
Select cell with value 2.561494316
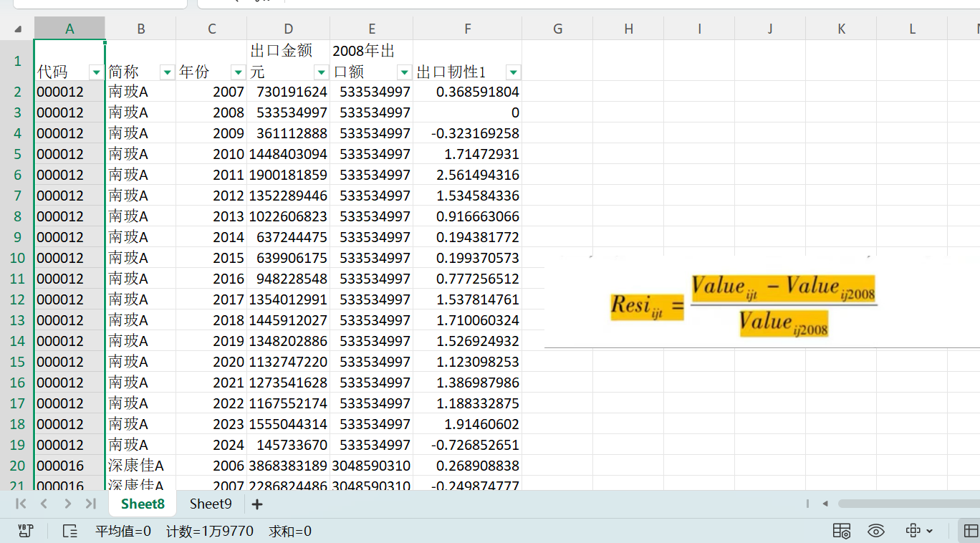click(x=467, y=175)
